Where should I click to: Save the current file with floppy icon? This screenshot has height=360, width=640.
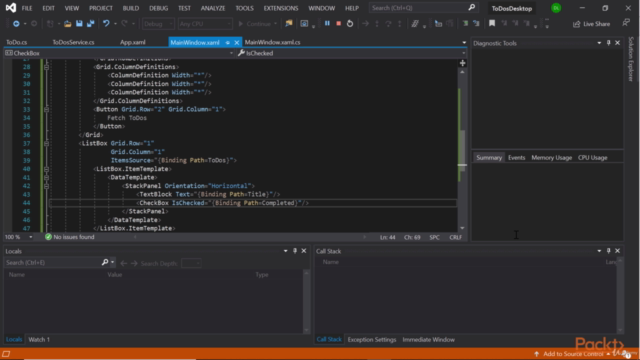[x=79, y=24]
